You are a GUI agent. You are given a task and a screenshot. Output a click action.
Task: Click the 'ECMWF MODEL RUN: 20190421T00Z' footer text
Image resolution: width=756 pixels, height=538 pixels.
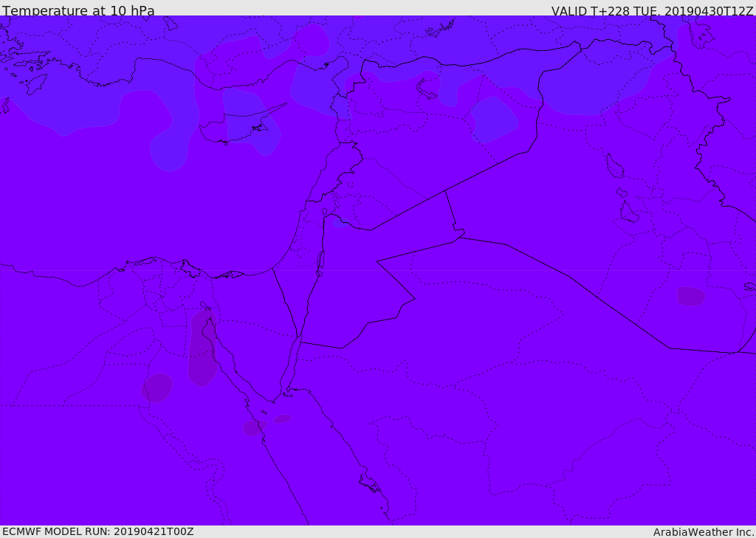click(98, 531)
